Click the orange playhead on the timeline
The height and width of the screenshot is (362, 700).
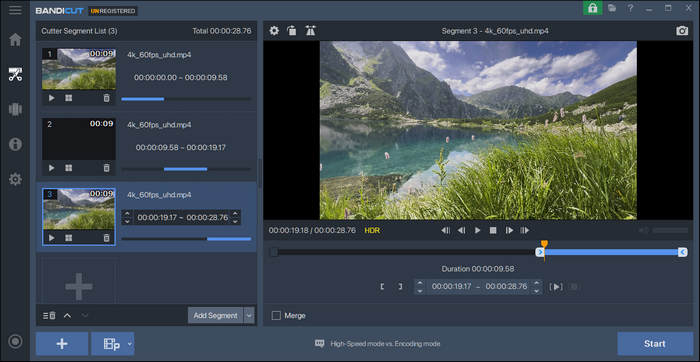[x=544, y=244]
